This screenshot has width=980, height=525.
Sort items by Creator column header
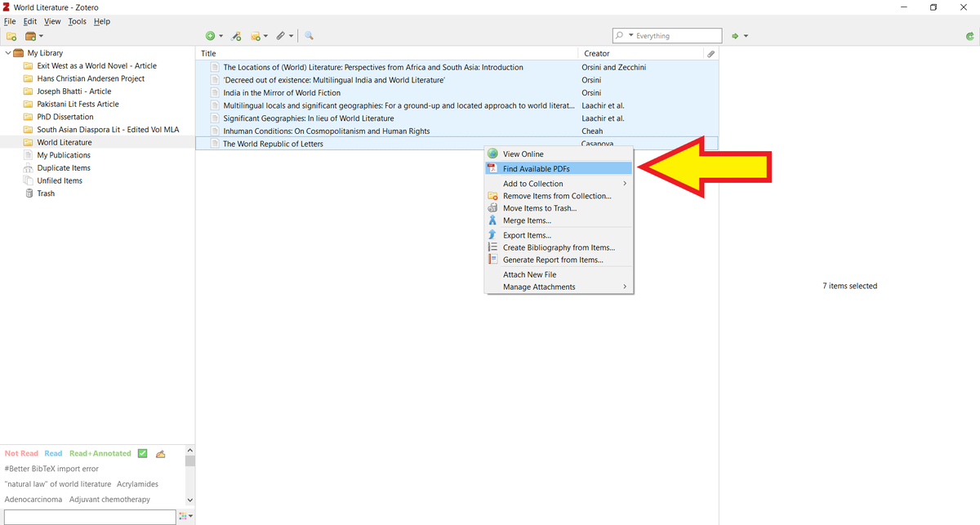coord(641,53)
